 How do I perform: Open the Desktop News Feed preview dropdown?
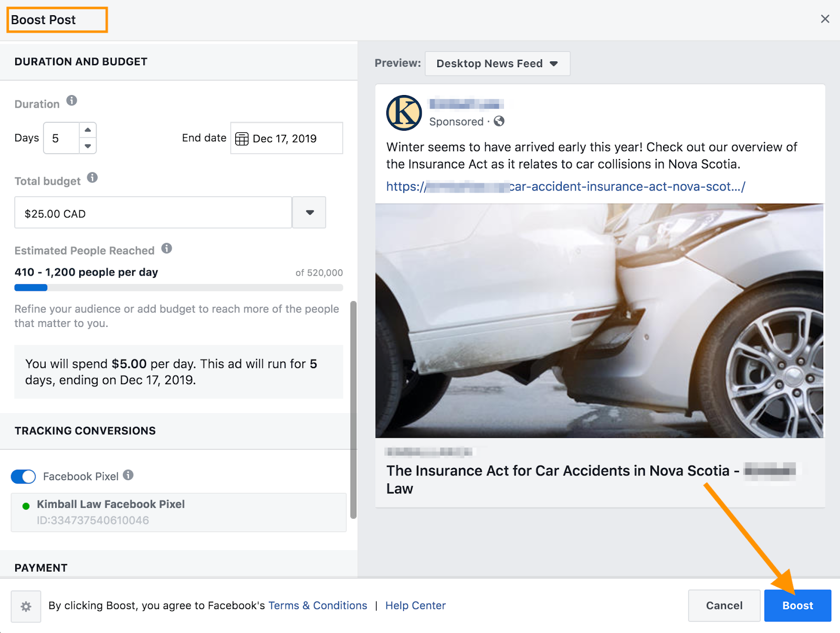(497, 64)
